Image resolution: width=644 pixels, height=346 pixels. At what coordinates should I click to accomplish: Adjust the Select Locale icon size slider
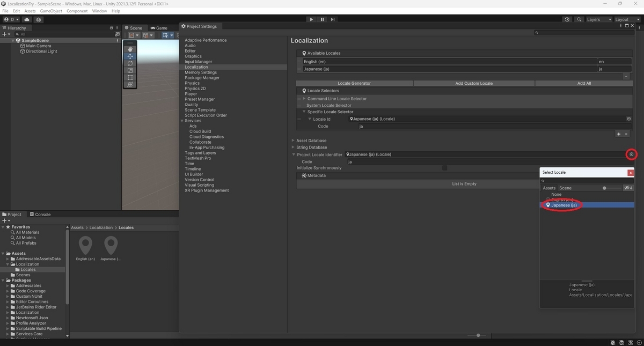click(604, 188)
